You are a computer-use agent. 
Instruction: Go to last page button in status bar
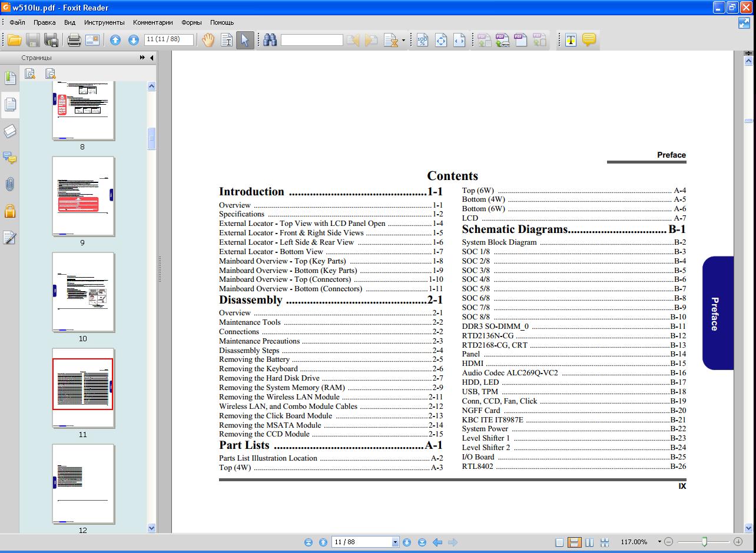pyautogui.click(x=422, y=542)
